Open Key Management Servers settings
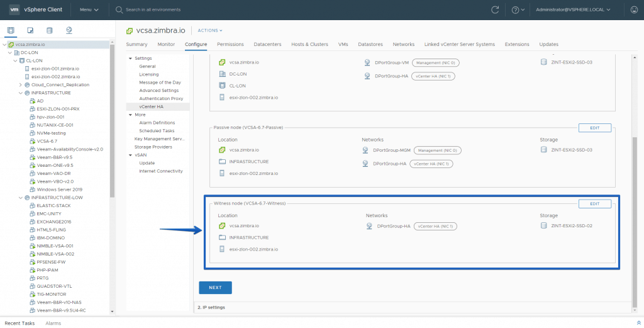This screenshot has width=644, height=328. tap(160, 139)
